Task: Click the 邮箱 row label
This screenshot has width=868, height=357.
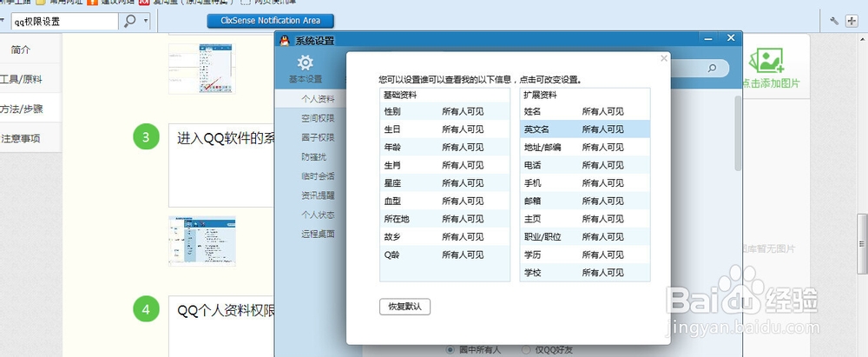Action: pyautogui.click(x=533, y=201)
